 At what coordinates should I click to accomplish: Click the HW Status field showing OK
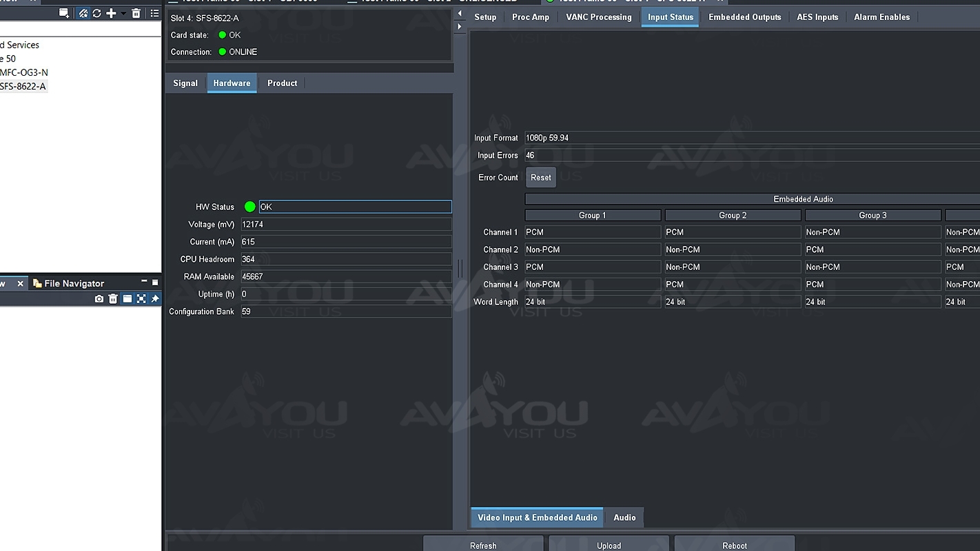coord(354,207)
